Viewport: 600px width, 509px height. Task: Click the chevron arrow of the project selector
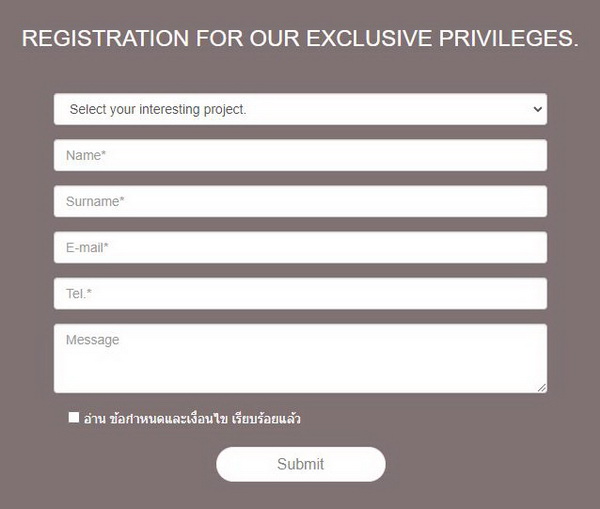click(538, 109)
